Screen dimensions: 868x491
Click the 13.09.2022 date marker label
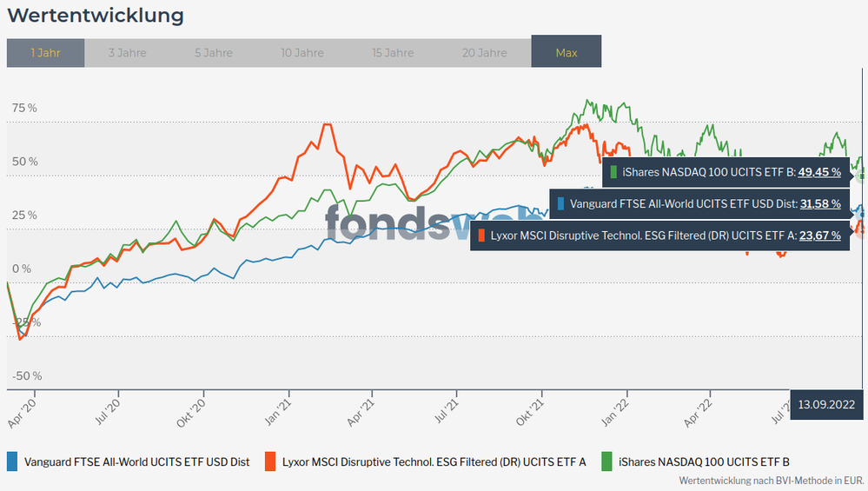(826, 404)
